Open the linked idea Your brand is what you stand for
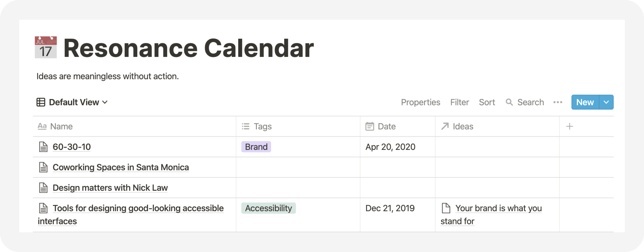Image resolution: width=644 pixels, height=252 pixels. 491,215
